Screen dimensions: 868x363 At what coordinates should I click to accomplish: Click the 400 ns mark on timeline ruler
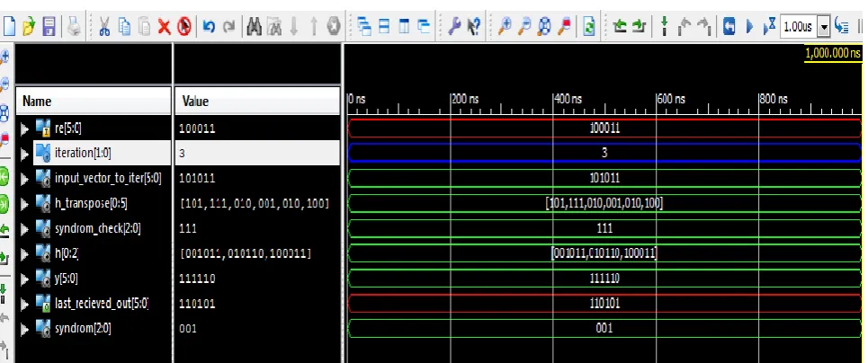coord(568,100)
